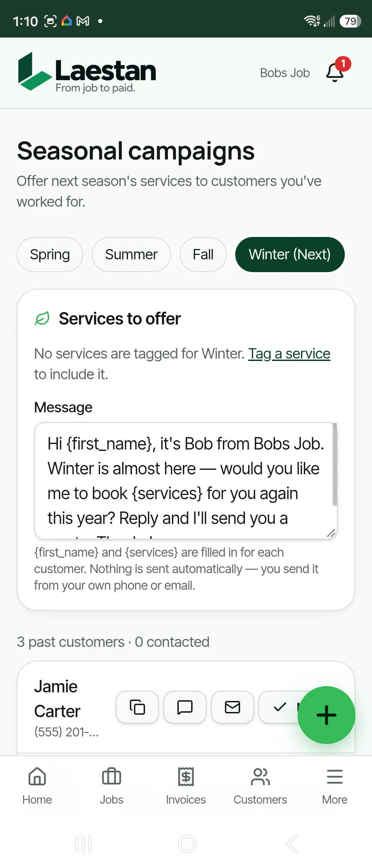Copy message for Jamie Carter
Viewport: 372px width, 868px height.
(137, 707)
